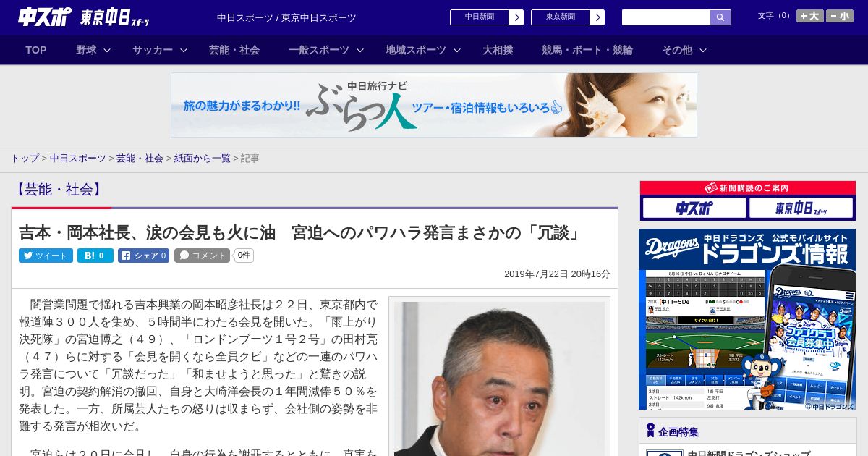Open 芸能・社会 navigation item

point(234,50)
